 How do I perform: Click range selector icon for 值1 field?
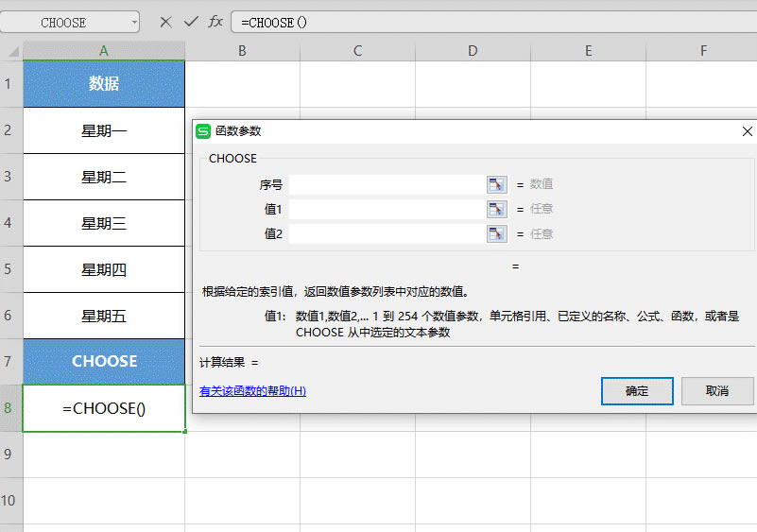tap(497, 209)
